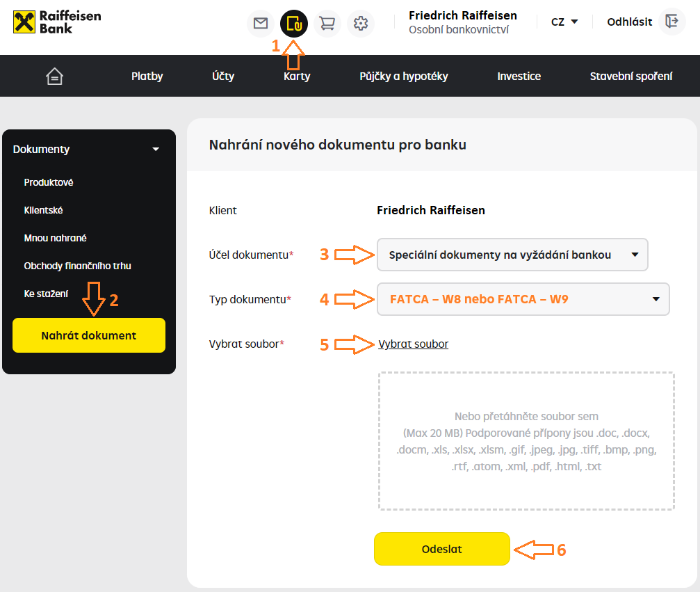
Task: Open the Karty menu
Action: (297, 77)
